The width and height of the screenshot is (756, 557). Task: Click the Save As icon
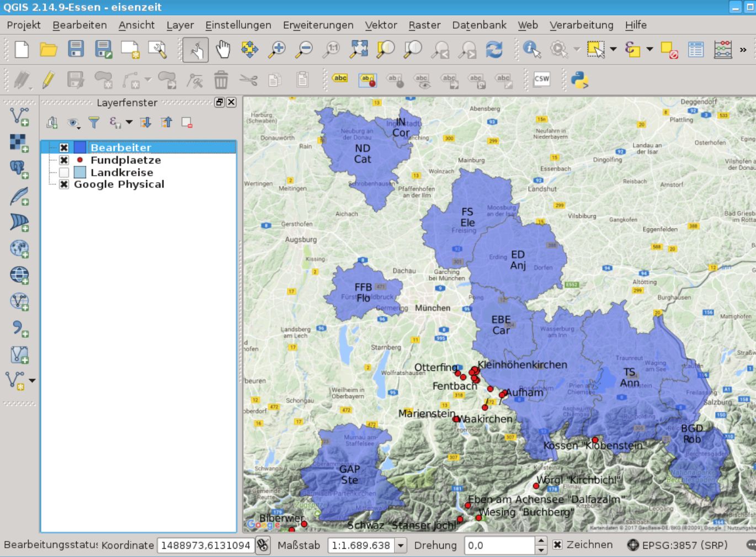click(103, 50)
